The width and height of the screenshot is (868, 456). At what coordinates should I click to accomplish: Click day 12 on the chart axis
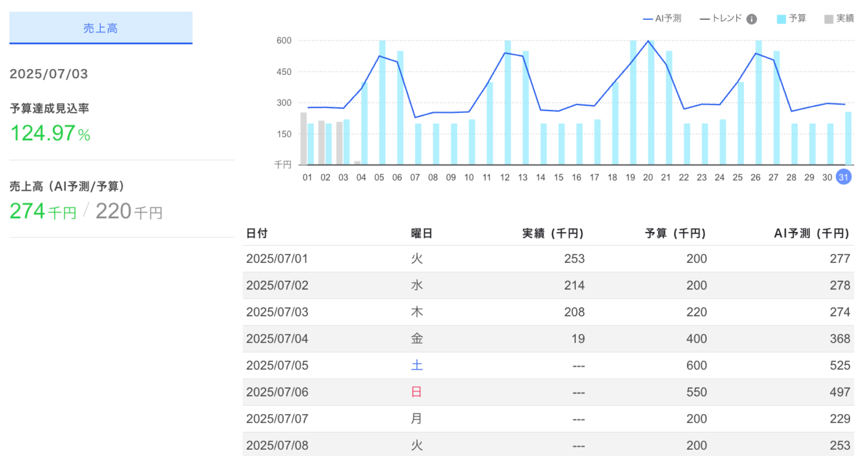[505, 178]
